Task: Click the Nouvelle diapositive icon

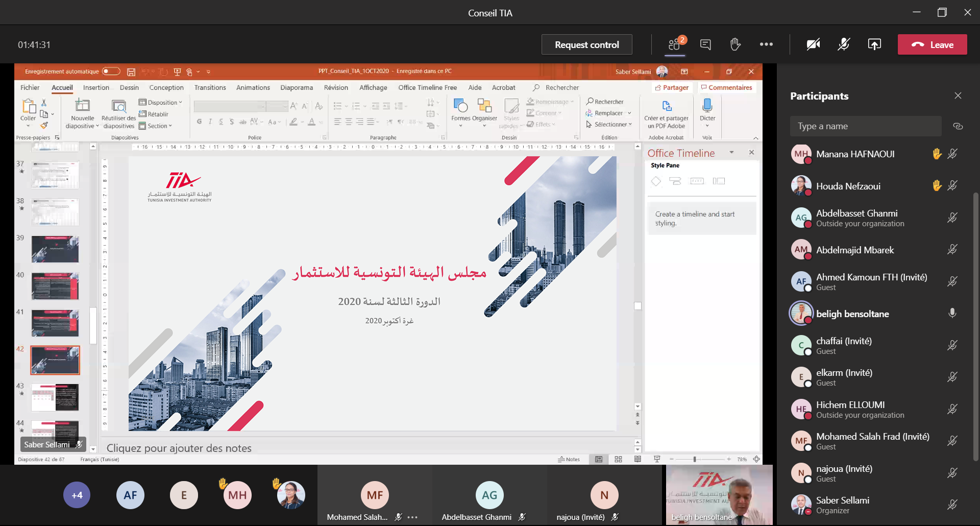Action: coord(82,106)
